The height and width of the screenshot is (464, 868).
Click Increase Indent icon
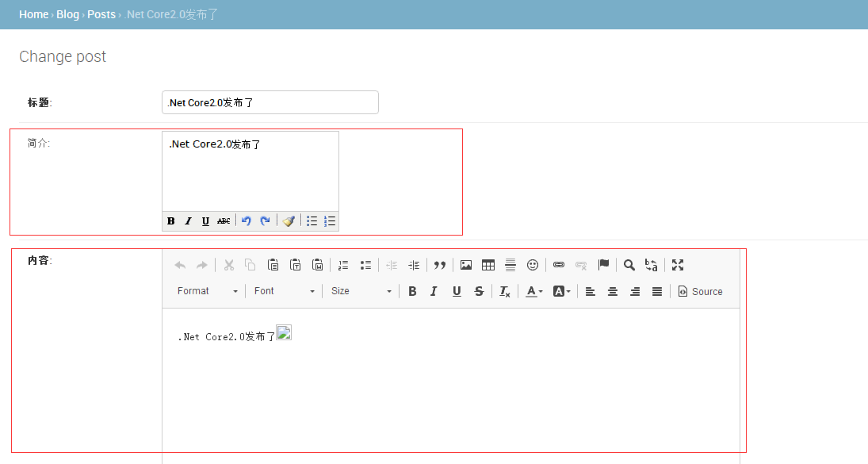tap(414, 265)
